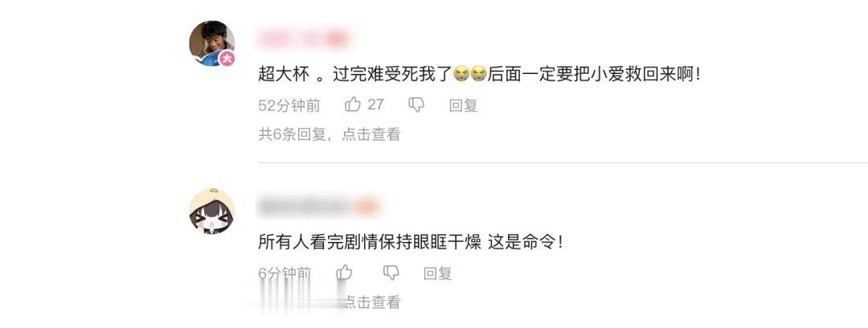Dislike the comment about 眼眶干燥

pyautogui.click(x=391, y=272)
